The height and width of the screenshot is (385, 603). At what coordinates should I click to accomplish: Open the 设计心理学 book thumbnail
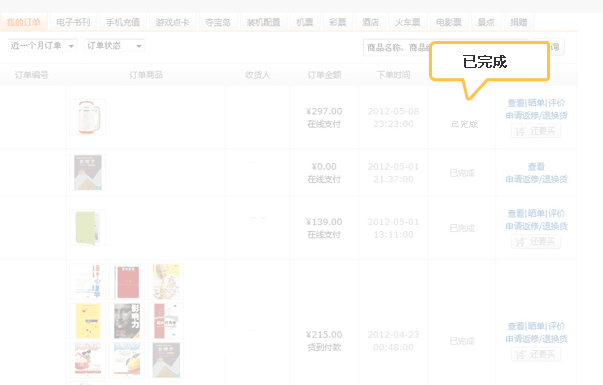coord(88,282)
